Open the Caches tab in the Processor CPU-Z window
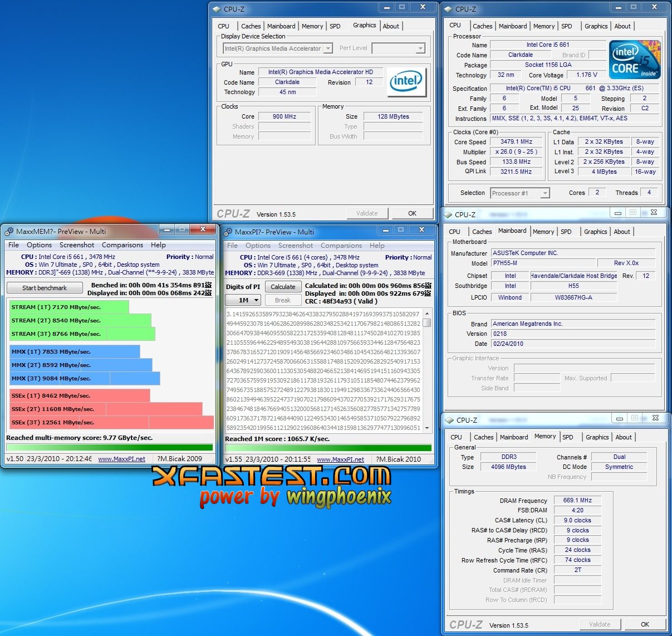The image size is (672, 636). pyautogui.click(x=482, y=26)
